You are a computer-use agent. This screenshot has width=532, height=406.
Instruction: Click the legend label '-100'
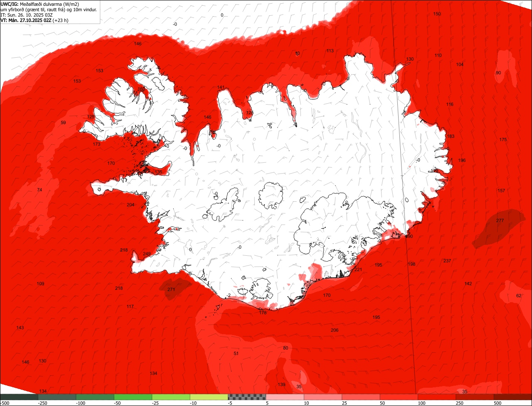pyautogui.click(x=80, y=403)
